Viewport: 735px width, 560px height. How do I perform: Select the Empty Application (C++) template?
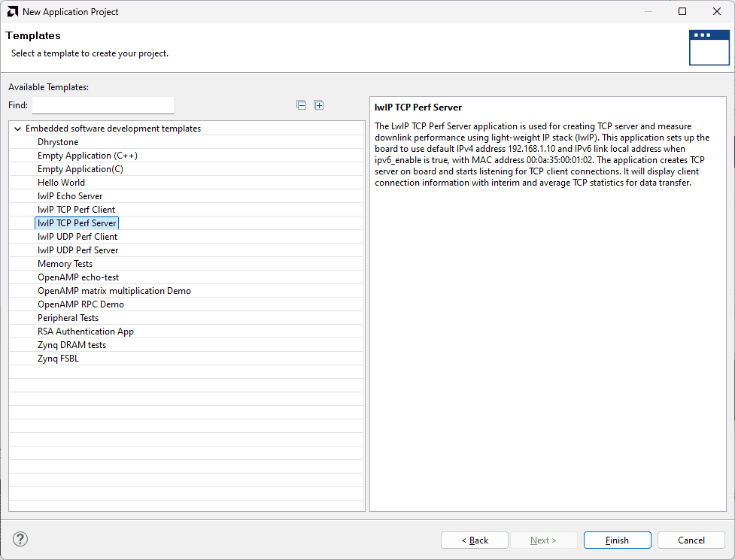point(87,156)
